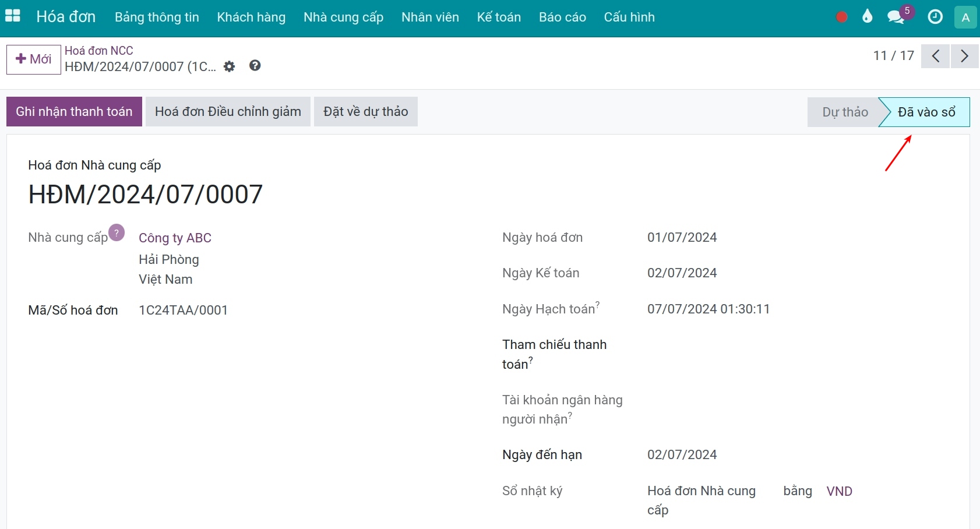The width and height of the screenshot is (980, 529).
Task: Select the Dự thảo status stage
Action: coord(844,112)
